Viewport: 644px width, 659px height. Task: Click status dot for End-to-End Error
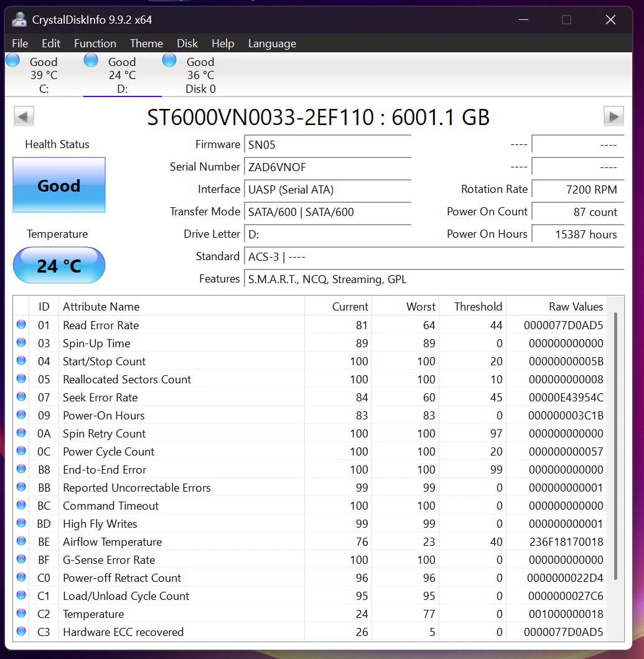click(21, 469)
